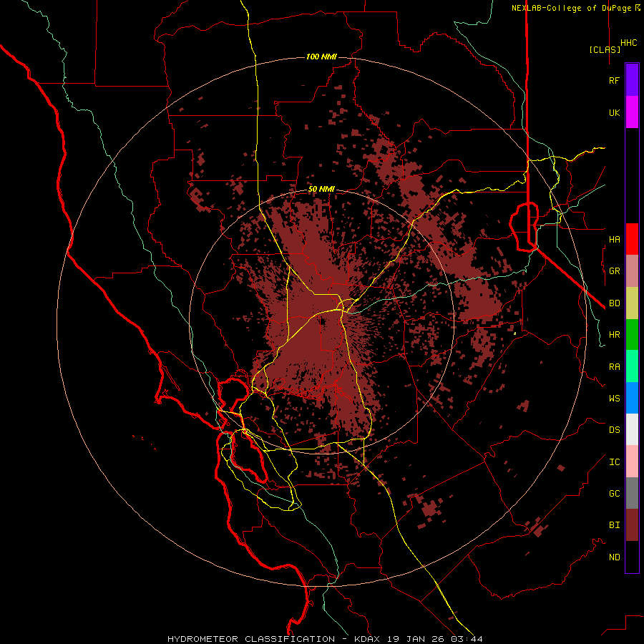Click the HR legend label
The height and width of the screenshot is (644, 644).
pyautogui.click(x=615, y=335)
